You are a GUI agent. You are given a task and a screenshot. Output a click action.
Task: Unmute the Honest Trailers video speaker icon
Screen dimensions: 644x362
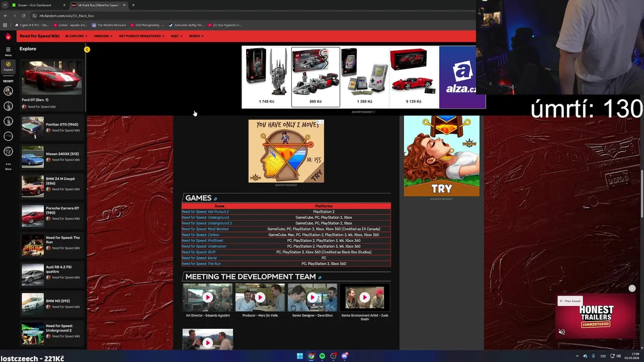(x=562, y=332)
